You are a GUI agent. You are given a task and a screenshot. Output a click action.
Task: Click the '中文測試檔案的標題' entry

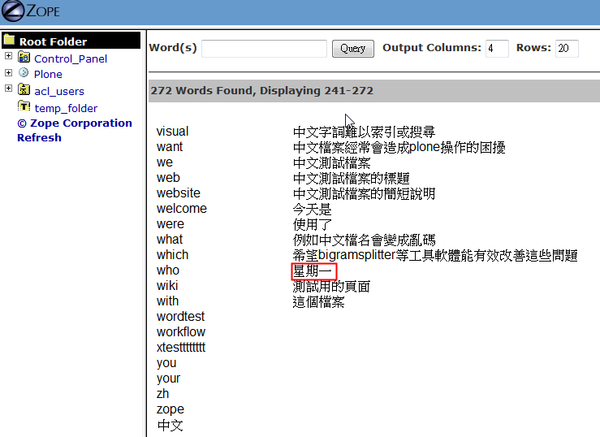[x=351, y=178]
